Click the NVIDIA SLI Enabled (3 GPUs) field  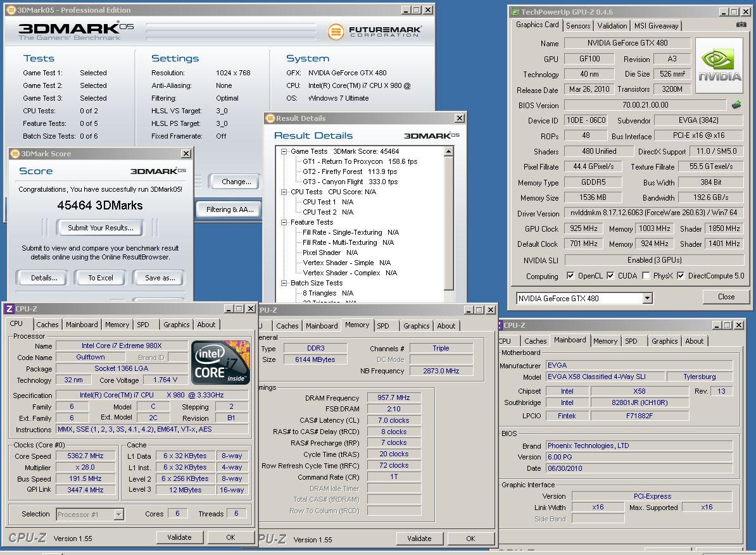point(654,260)
